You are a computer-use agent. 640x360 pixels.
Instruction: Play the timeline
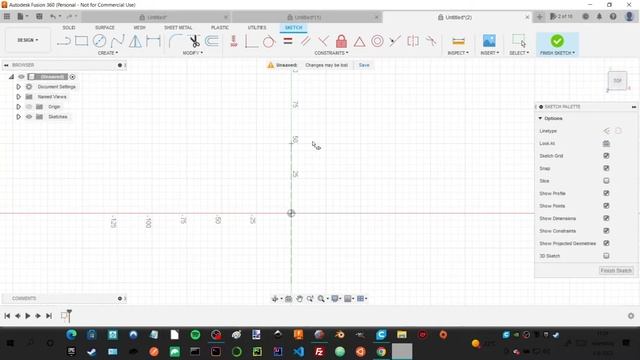click(x=28, y=316)
